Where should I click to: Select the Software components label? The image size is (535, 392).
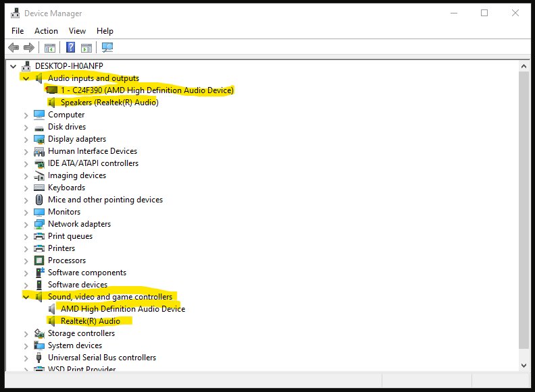point(87,273)
